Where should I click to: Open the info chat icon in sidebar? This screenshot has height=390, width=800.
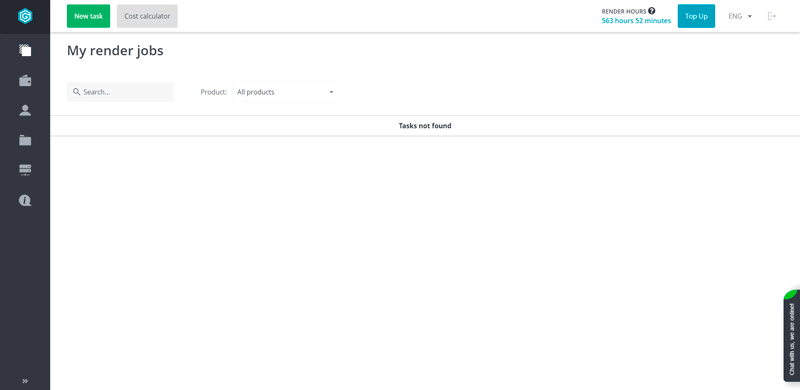coord(25,200)
